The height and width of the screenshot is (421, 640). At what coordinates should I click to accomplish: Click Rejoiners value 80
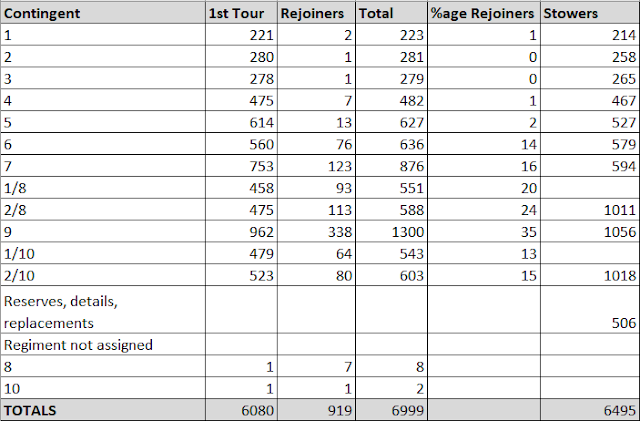tap(344, 276)
